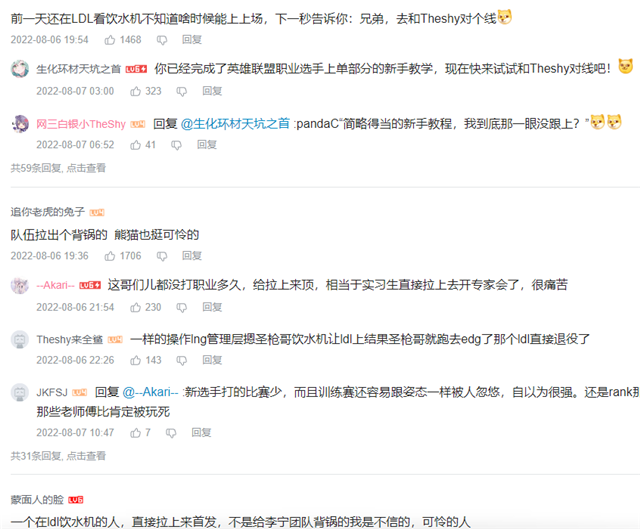Like 生化环材天坑之首's reply with 323 likes
Viewport: 640px width, 529px height.
point(136,91)
